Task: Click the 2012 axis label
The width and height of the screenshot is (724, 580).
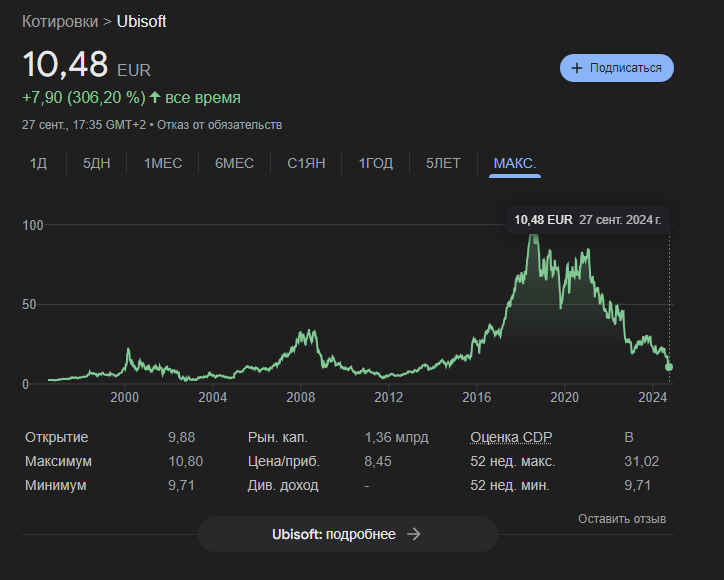Action: (x=388, y=397)
